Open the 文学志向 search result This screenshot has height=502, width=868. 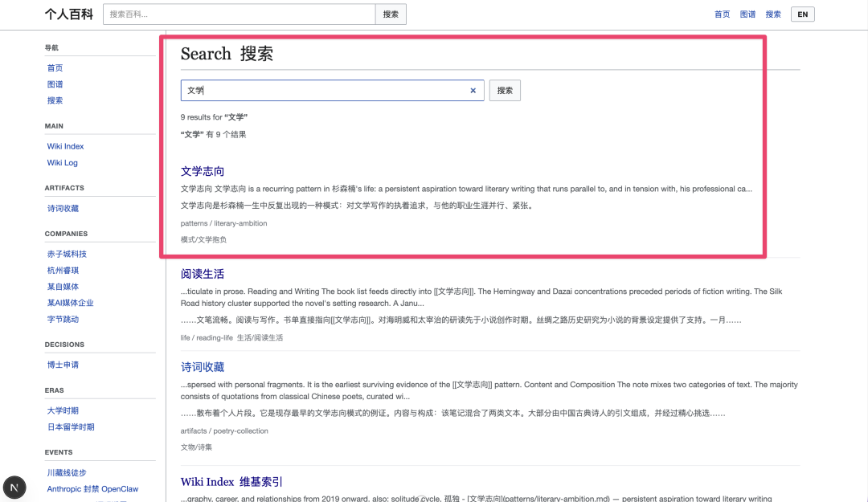point(203,171)
